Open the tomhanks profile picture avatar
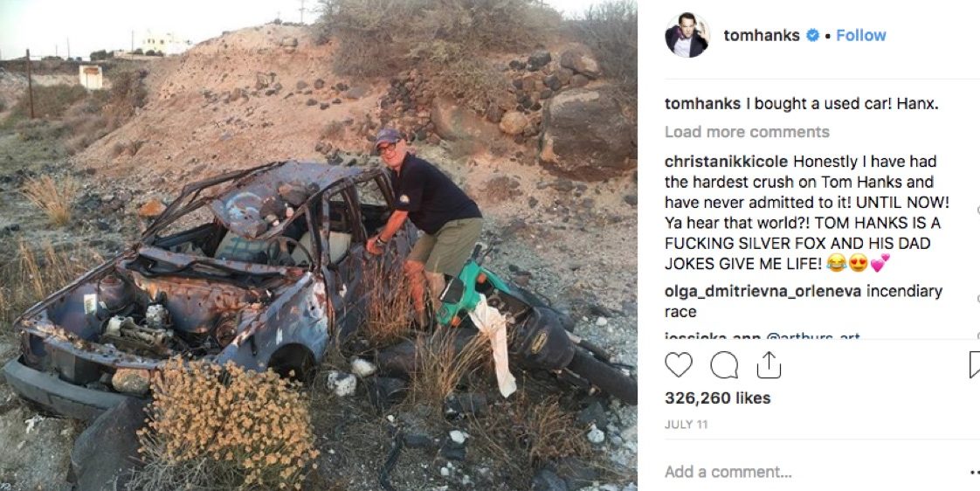Viewport: 980px width, 491px height. pyautogui.click(x=687, y=35)
